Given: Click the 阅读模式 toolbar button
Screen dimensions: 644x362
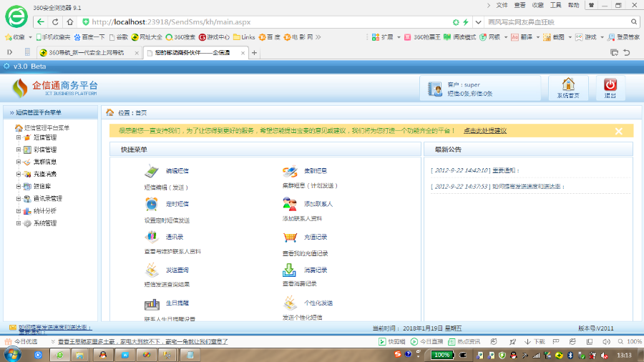Looking at the screenshot, I should coord(459,37).
